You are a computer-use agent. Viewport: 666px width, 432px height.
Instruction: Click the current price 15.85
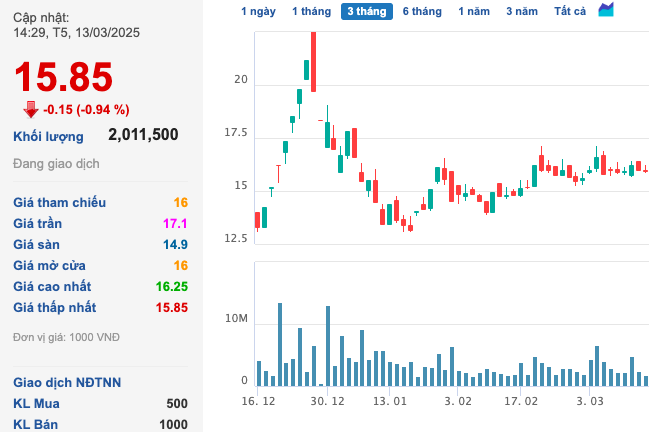[63, 77]
